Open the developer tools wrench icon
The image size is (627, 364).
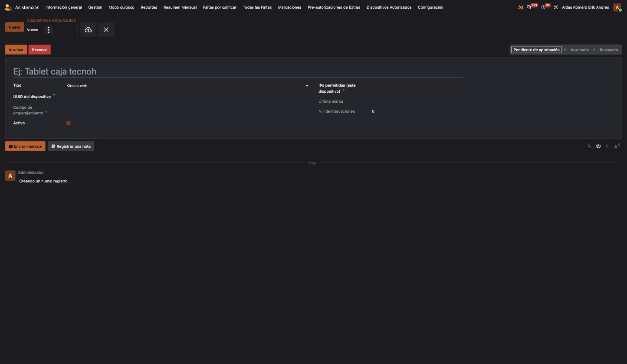click(x=555, y=7)
